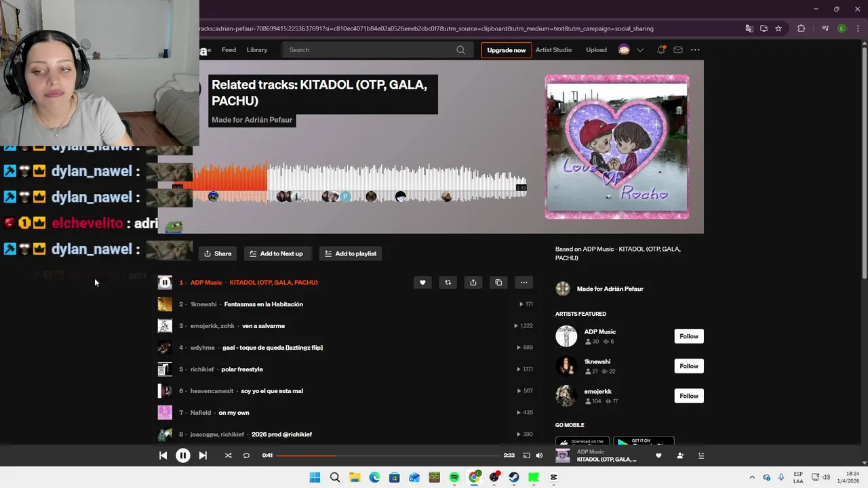868x488 pixels.
Task: Follow ADP Music
Action: coord(689,336)
